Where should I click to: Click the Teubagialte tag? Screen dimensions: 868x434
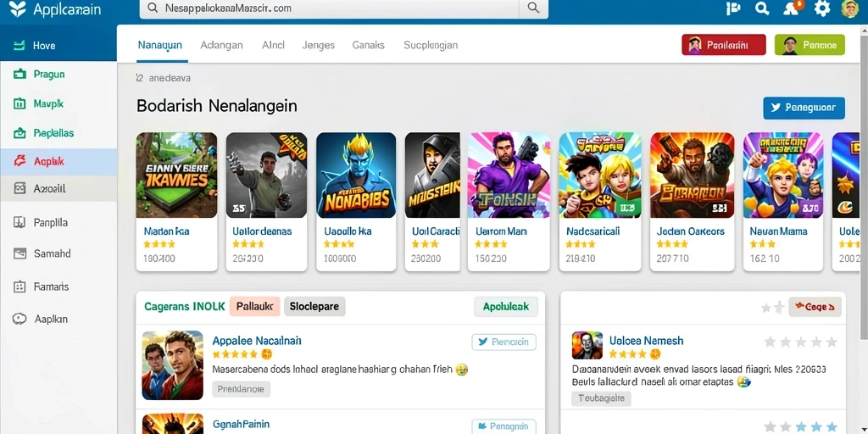(x=601, y=398)
